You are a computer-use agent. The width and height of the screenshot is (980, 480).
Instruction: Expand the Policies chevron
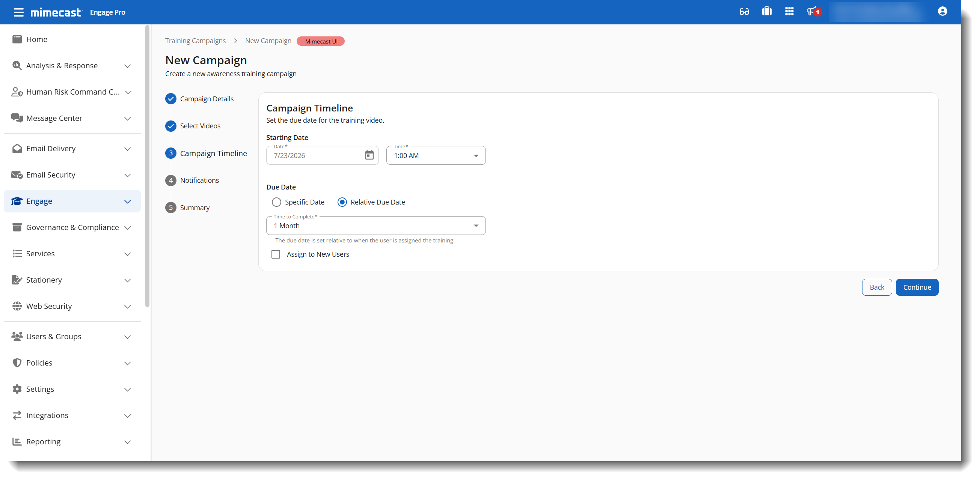click(127, 363)
